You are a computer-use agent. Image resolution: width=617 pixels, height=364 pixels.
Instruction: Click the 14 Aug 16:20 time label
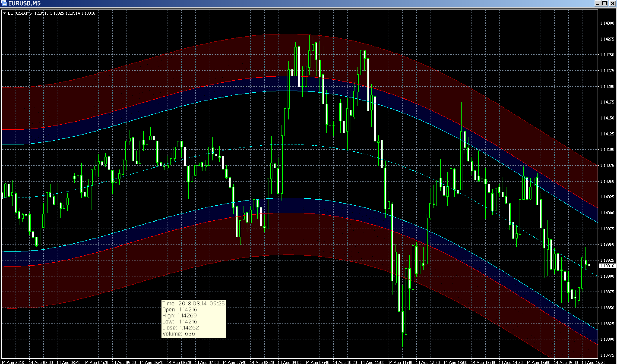click(x=593, y=362)
